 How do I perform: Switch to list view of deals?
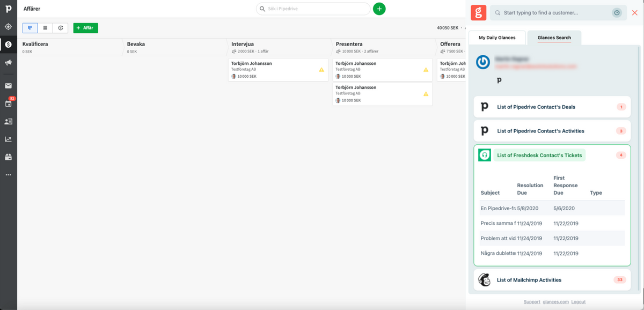pos(45,28)
